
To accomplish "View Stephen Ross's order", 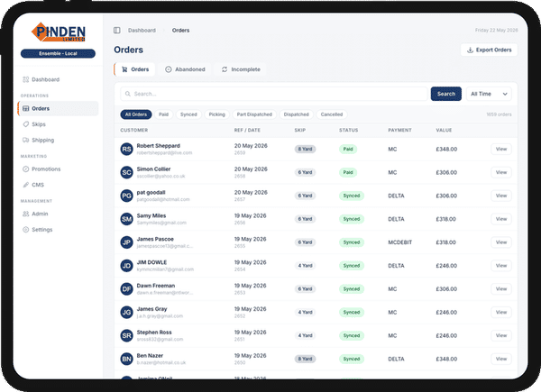I will 501,335.
